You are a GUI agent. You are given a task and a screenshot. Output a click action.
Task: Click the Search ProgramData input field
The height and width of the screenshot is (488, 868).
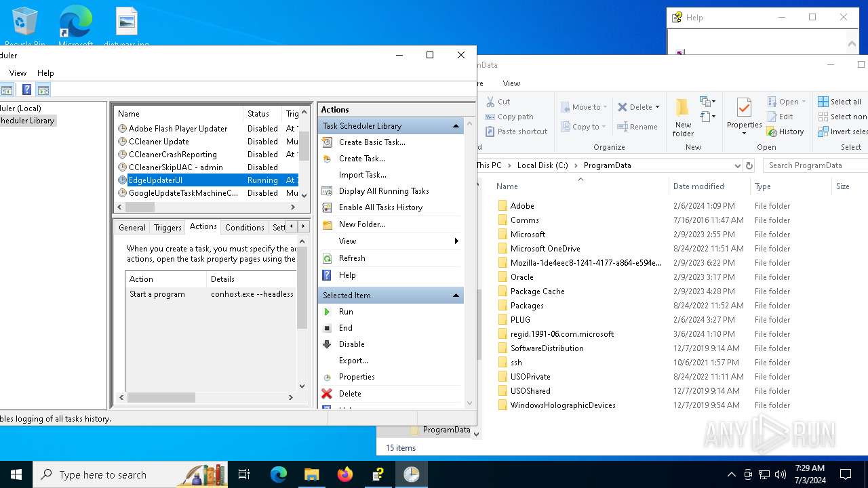click(x=816, y=165)
